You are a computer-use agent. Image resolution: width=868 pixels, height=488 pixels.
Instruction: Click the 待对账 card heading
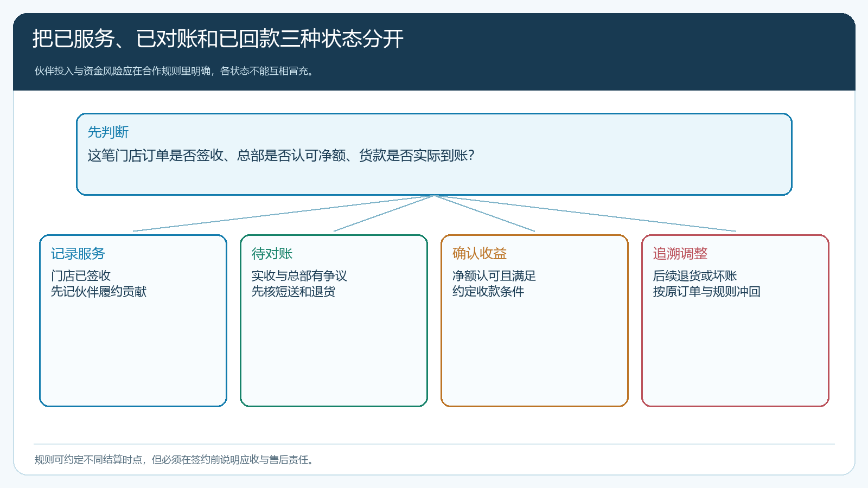point(272,253)
